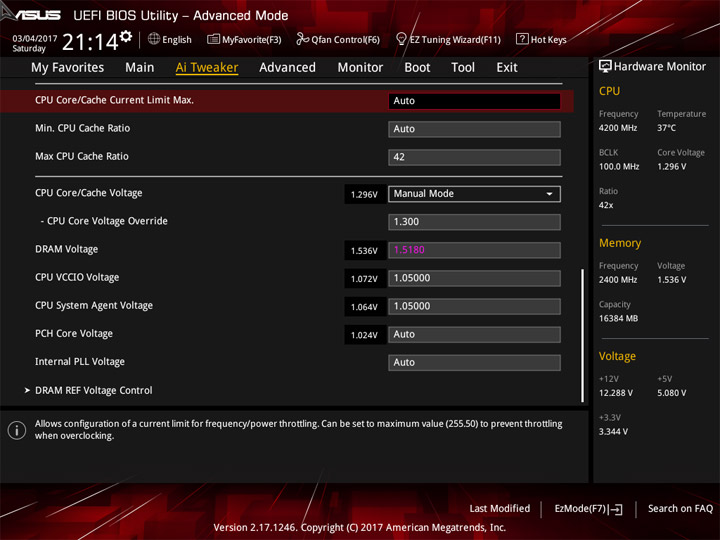
Task: Click Search on FAQ
Action: [680, 508]
